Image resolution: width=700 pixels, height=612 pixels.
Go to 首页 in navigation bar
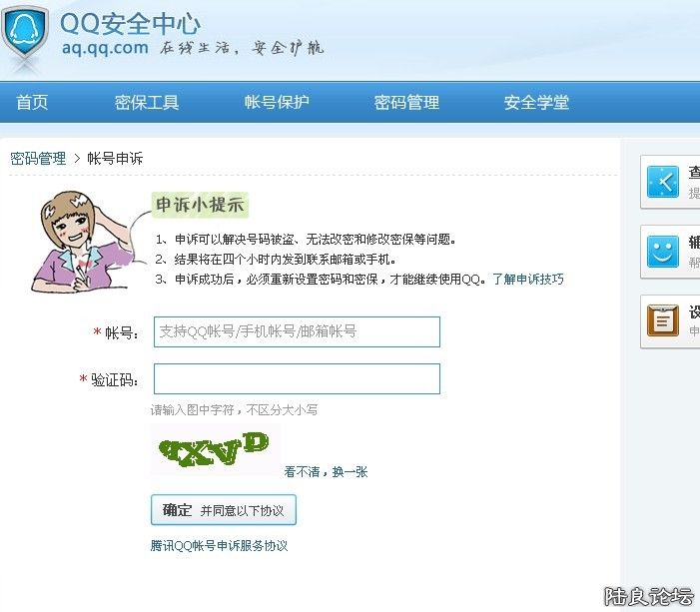(32, 102)
